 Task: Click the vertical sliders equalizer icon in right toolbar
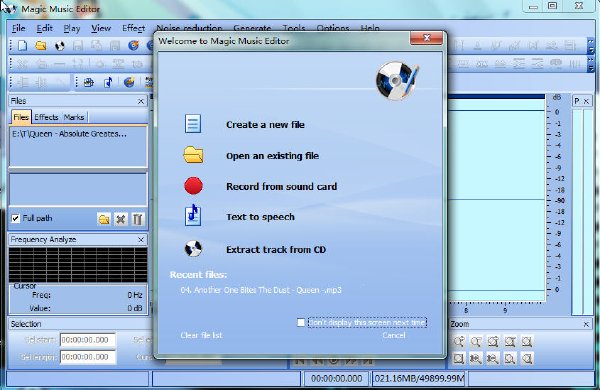(x=575, y=64)
